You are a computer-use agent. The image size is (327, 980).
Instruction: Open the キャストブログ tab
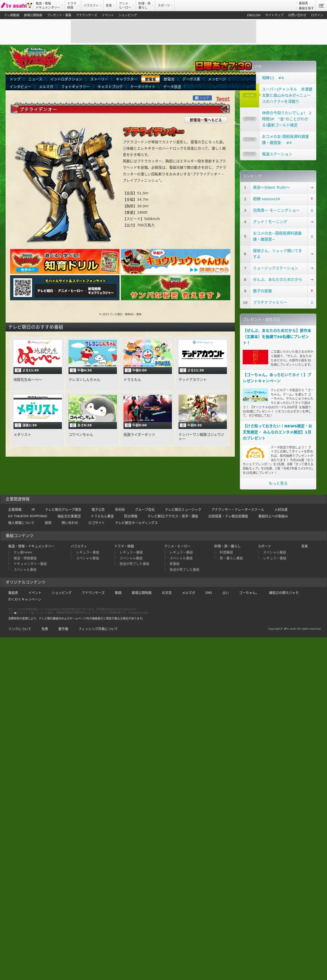[x=110, y=87]
